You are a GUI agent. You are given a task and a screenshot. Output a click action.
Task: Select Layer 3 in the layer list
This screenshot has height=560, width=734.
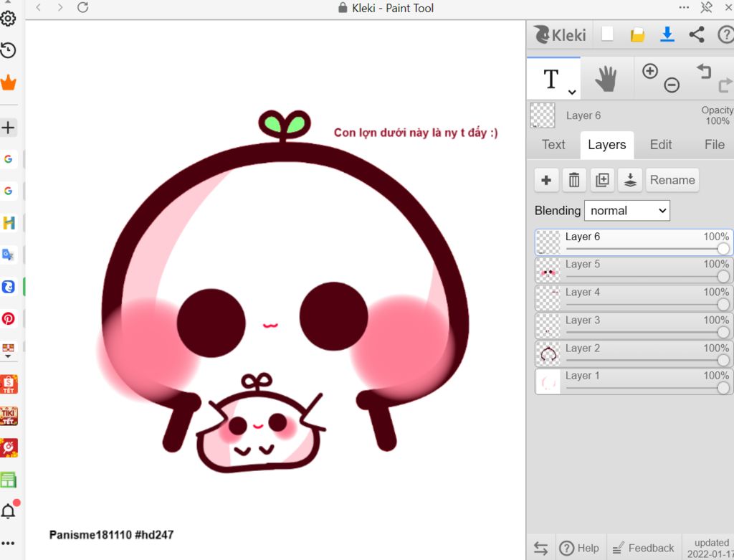(634, 326)
